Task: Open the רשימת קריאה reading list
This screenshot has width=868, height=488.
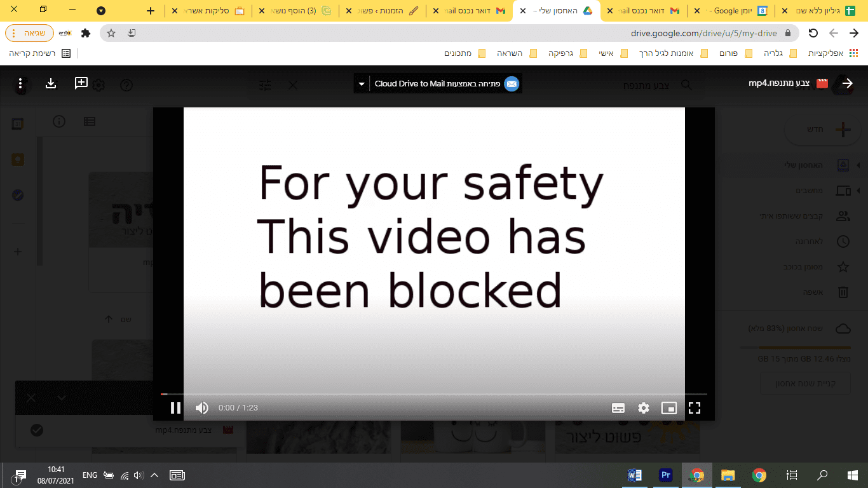Action: click(39, 53)
